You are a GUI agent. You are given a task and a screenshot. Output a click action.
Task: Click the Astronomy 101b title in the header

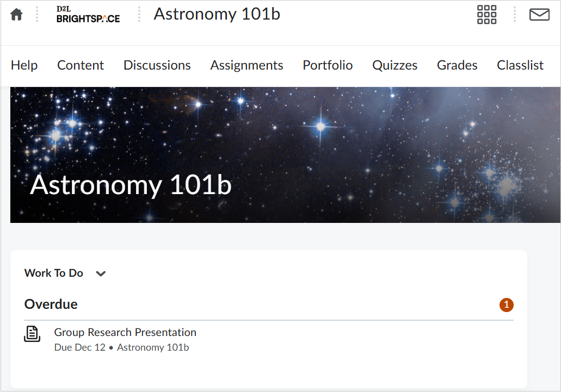coord(217,14)
